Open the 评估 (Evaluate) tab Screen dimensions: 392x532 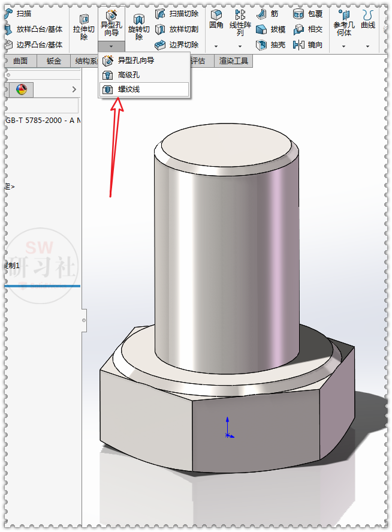[x=201, y=61]
